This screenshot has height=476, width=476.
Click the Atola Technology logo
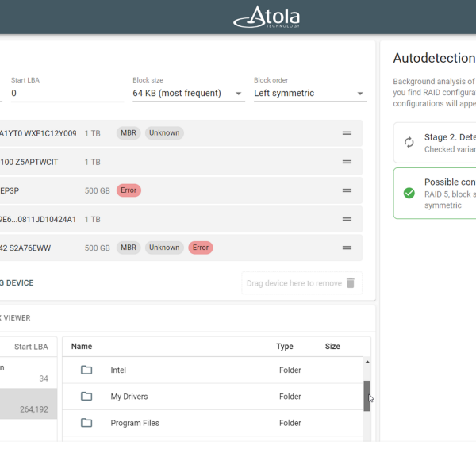click(267, 17)
